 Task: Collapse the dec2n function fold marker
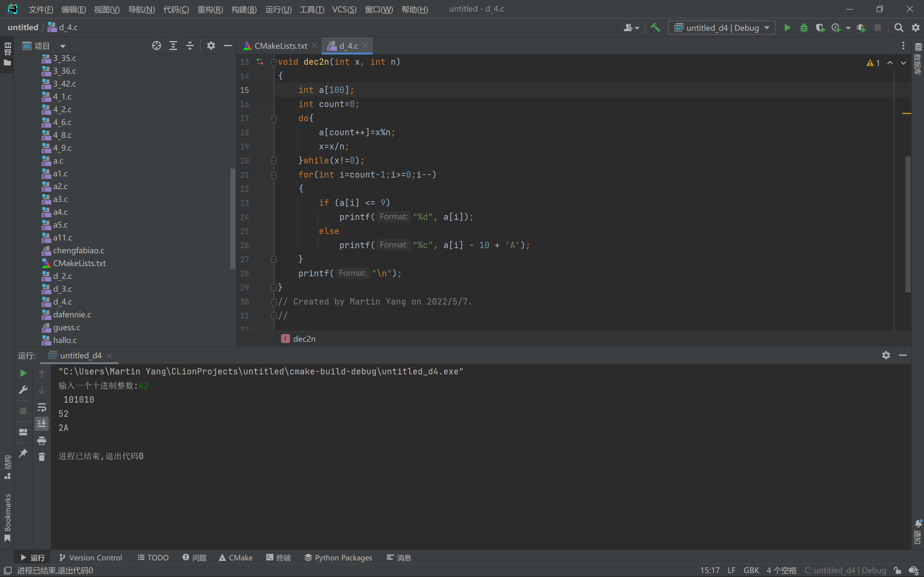pos(274,62)
